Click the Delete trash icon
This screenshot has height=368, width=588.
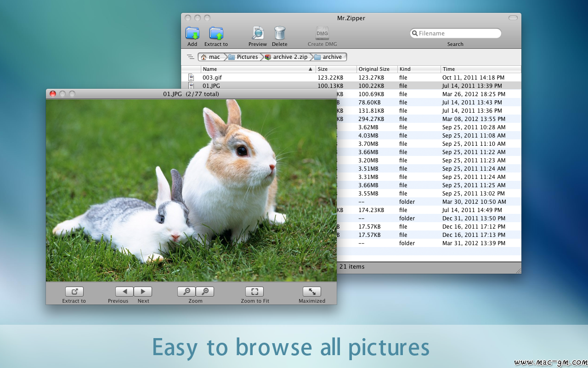tap(280, 33)
